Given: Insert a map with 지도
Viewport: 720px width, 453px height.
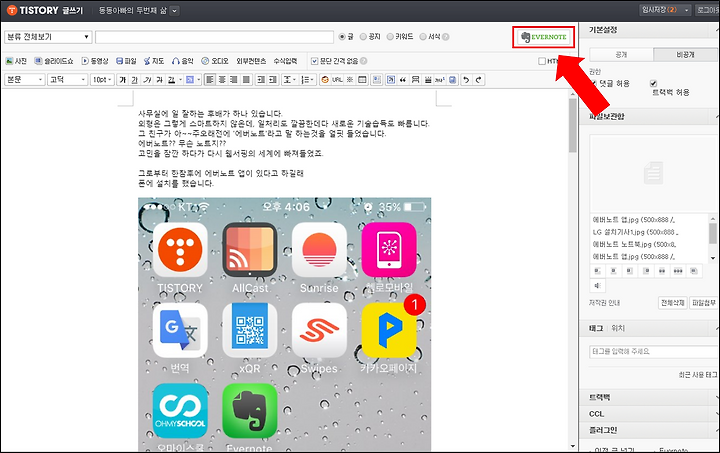Looking at the screenshot, I should (x=154, y=61).
